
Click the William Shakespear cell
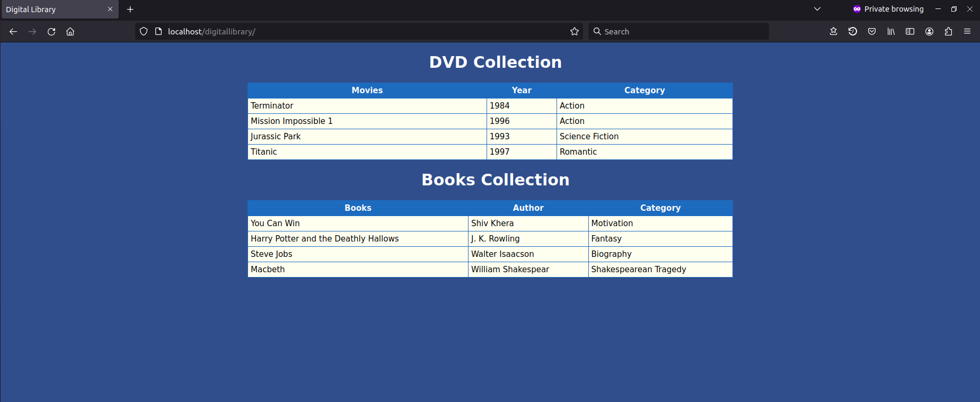pos(528,270)
